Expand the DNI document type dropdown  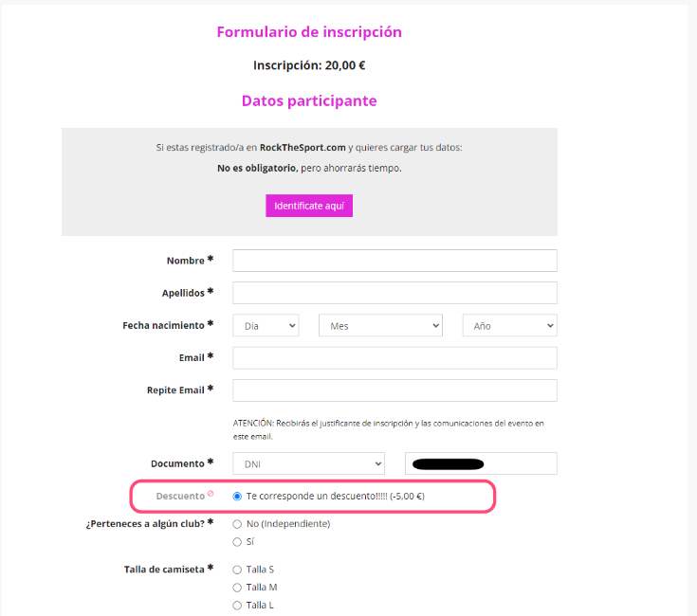[x=308, y=463]
